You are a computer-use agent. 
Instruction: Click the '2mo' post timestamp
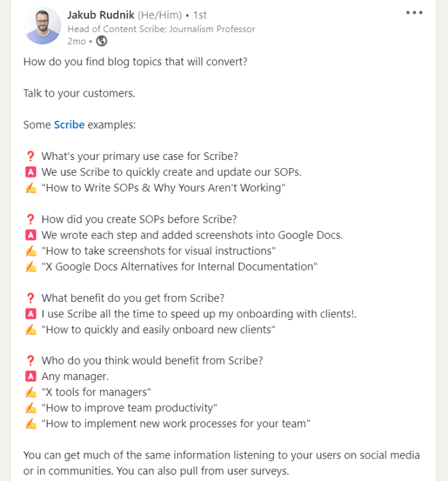coord(77,41)
